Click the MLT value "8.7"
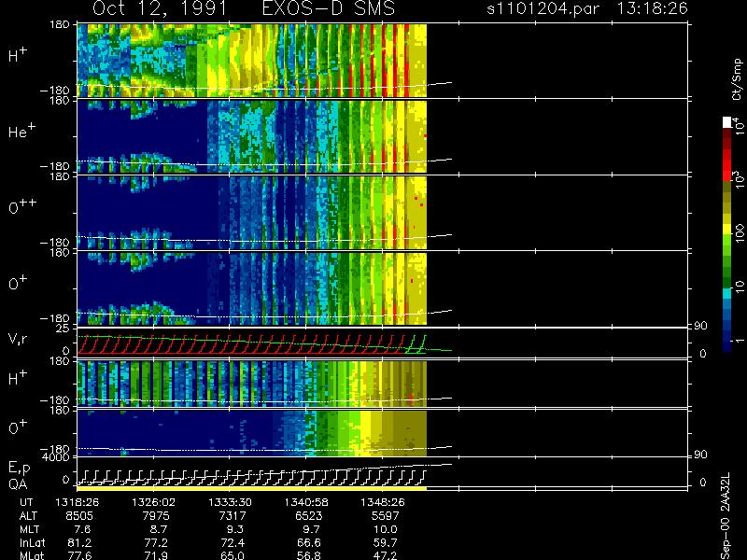This screenshot has height=560, width=747. [158, 529]
